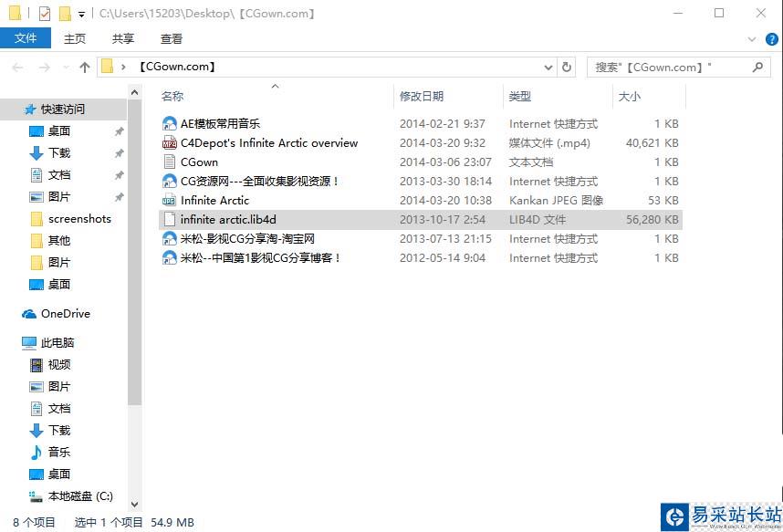Click the sidebar scroll down arrow

point(134,505)
